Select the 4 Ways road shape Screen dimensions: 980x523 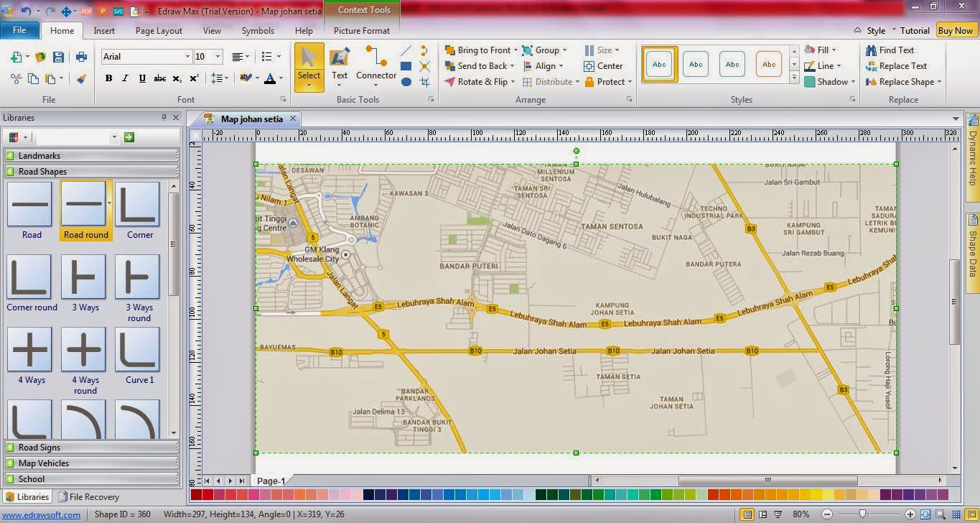click(x=29, y=350)
